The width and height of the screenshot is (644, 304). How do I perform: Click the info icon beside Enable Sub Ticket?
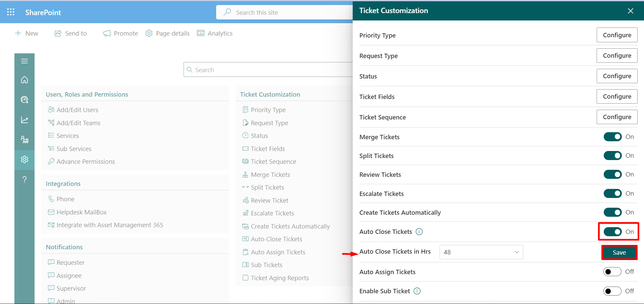417,291
